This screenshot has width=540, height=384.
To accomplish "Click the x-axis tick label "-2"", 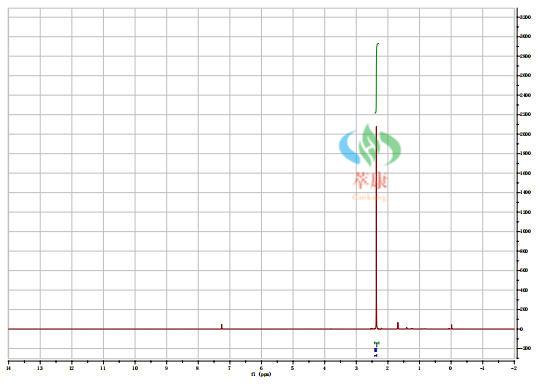I will pyautogui.click(x=514, y=368).
